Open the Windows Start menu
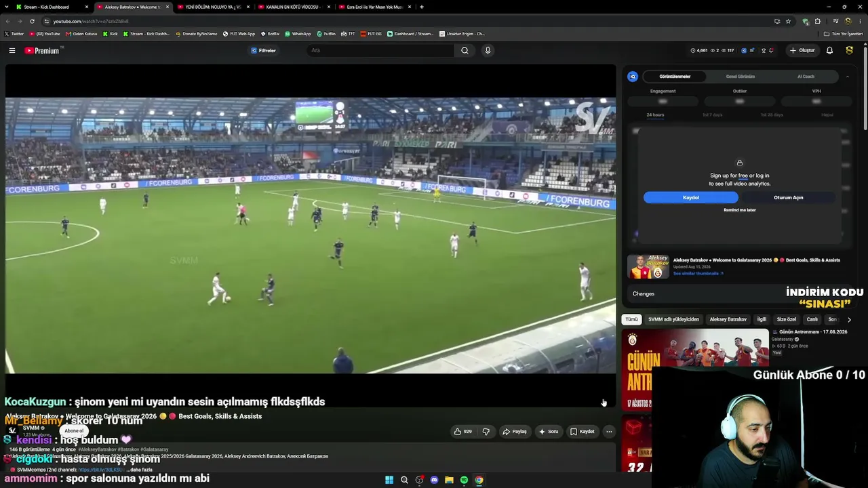 click(389, 480)
